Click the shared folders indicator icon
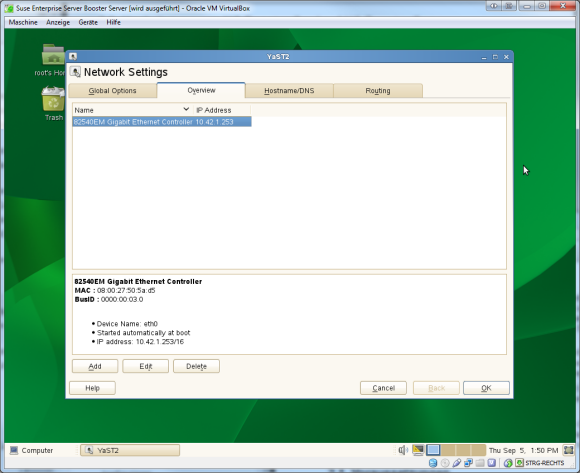 coord(480,463)
